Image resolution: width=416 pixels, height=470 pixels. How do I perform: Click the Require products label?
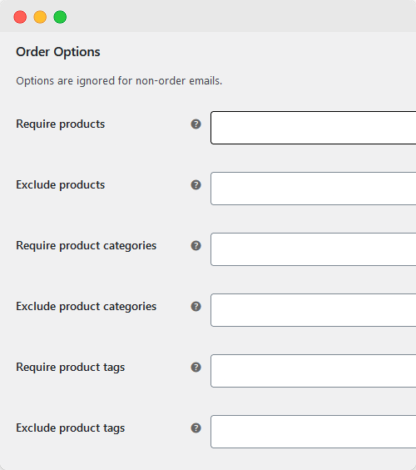60,124
